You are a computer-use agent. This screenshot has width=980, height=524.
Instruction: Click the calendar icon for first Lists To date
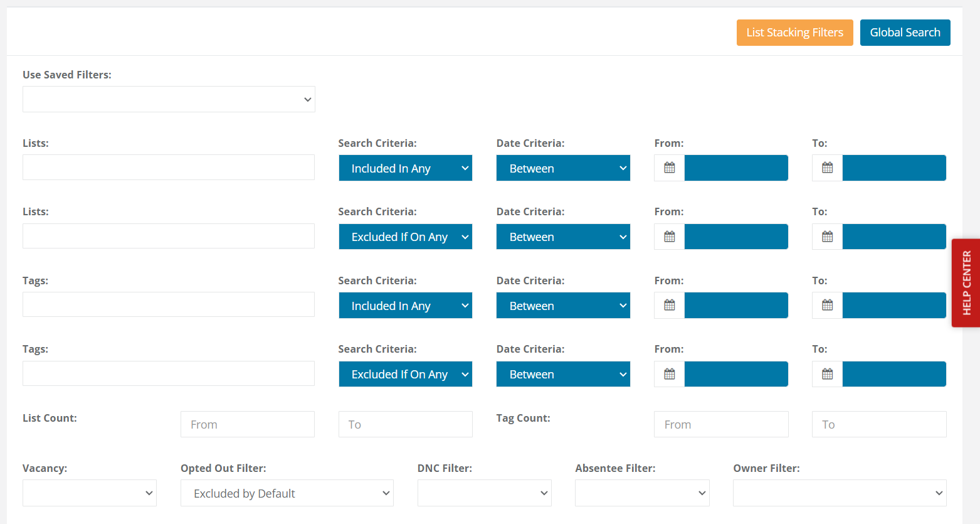[827, 168]
